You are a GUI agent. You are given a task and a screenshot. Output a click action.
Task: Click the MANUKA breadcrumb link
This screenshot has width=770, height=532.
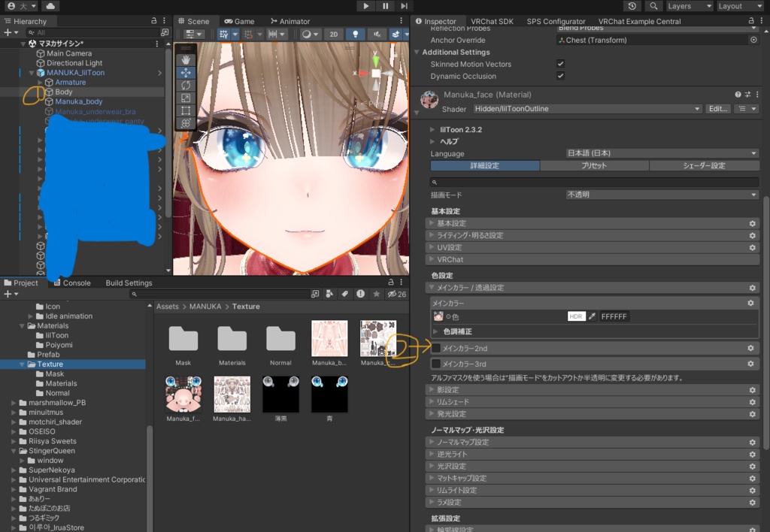(205, 307)
